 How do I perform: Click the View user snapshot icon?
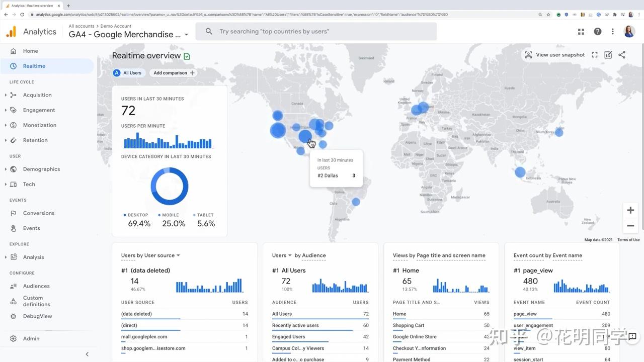(528, 54)
